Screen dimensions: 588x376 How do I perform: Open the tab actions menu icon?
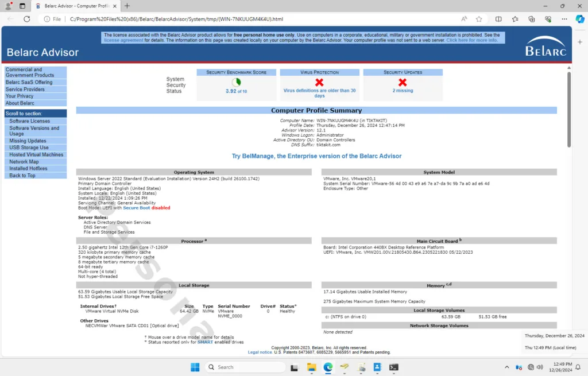(x=22, y=6)
